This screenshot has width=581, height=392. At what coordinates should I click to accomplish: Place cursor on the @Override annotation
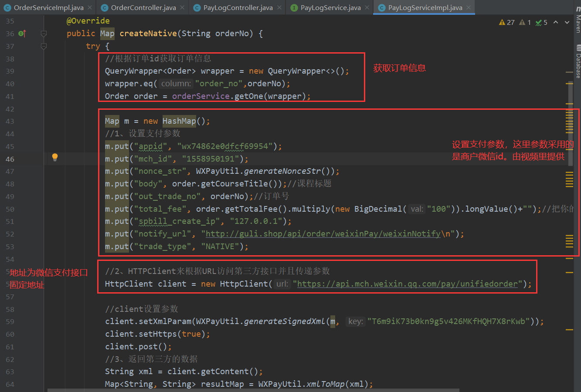coord(88,21)
